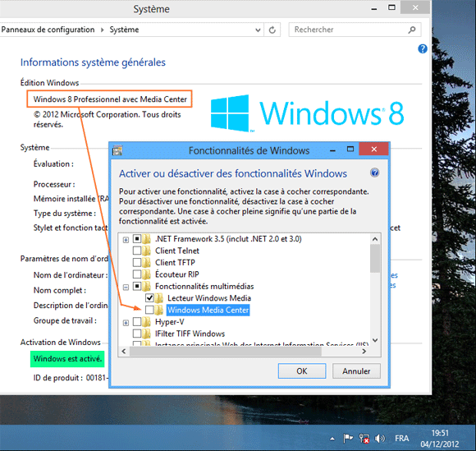This screenshot has width=476, height=451.
Task: Click the Annuler button
Action: pos(356,370)
